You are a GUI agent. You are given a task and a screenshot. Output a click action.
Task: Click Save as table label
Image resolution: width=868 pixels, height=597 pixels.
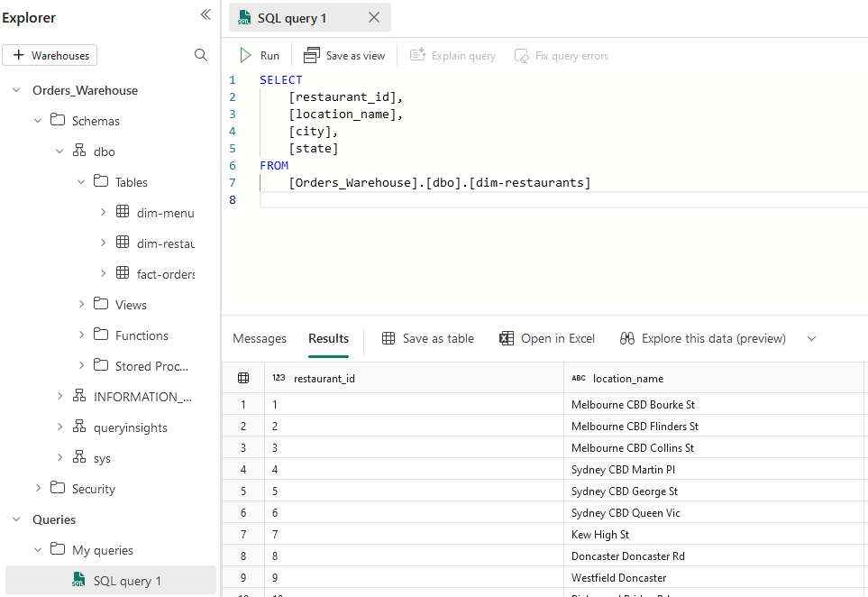438,338
